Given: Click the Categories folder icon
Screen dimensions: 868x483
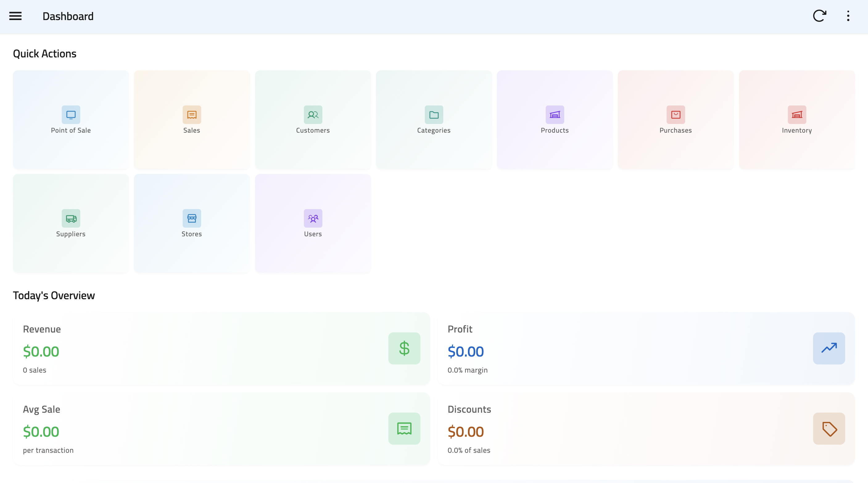Looking at the screenshot, I should pos(434,114).
